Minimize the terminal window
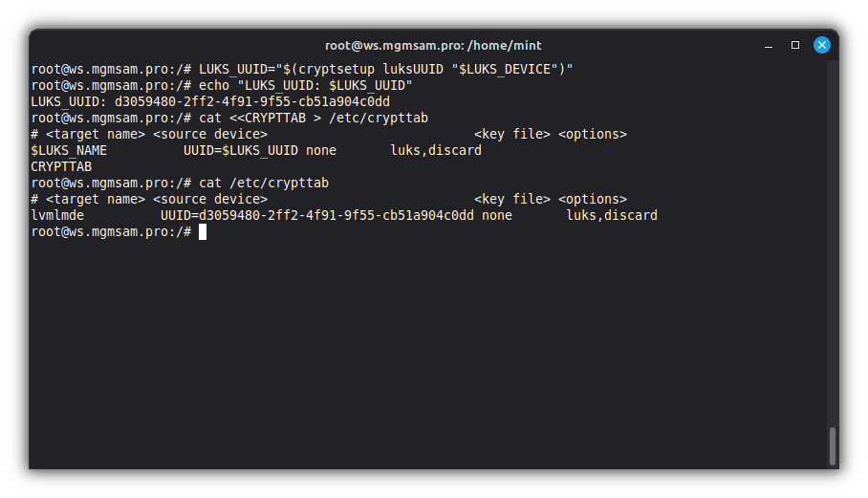 point(769,45)
